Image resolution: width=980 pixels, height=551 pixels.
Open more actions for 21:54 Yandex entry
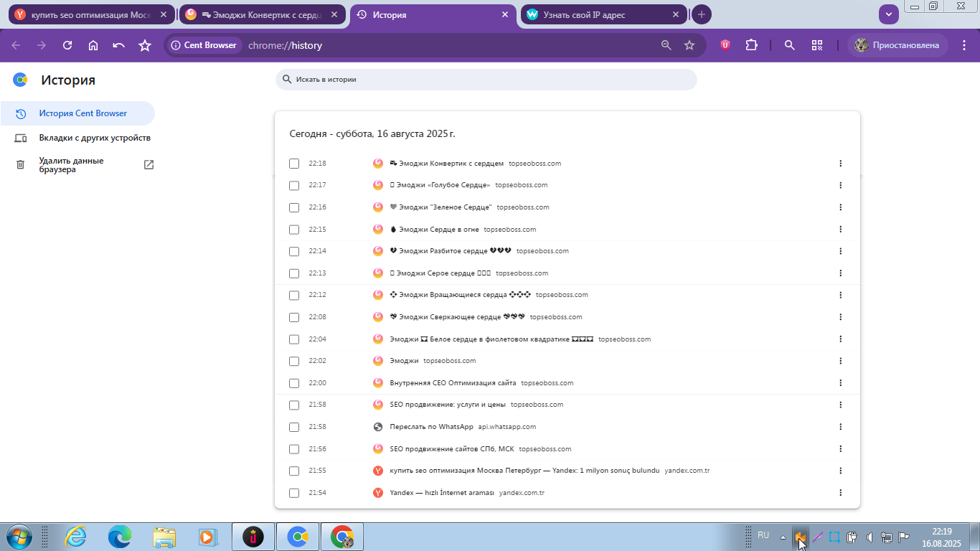pos(840,493)
